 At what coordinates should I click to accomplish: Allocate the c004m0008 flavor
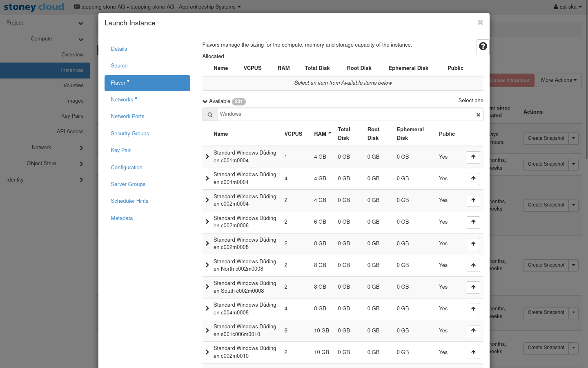click(x=473, y=309)
